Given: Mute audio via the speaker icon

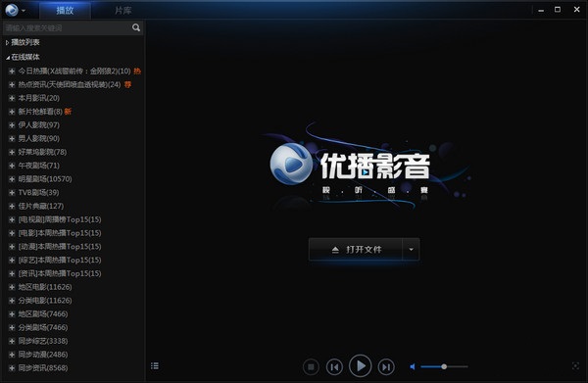Looking at the screenshot, I should pyautogui.click(x=413, y=366).
